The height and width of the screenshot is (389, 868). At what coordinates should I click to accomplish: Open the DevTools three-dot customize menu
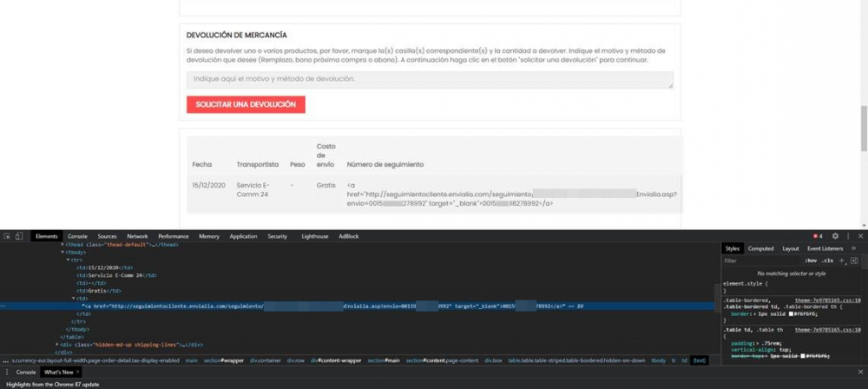coord(848,236)
